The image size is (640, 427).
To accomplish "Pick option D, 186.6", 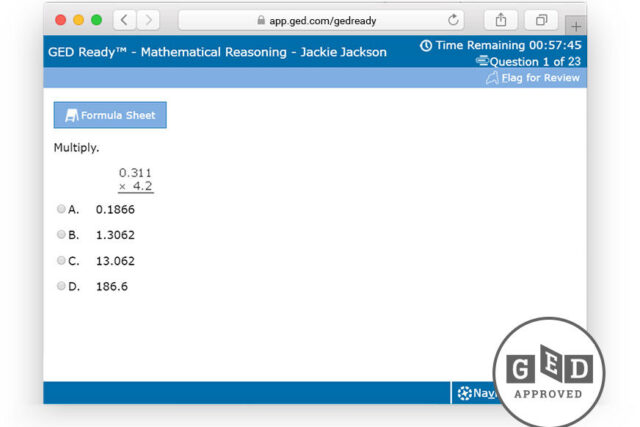I will point(62,286).
